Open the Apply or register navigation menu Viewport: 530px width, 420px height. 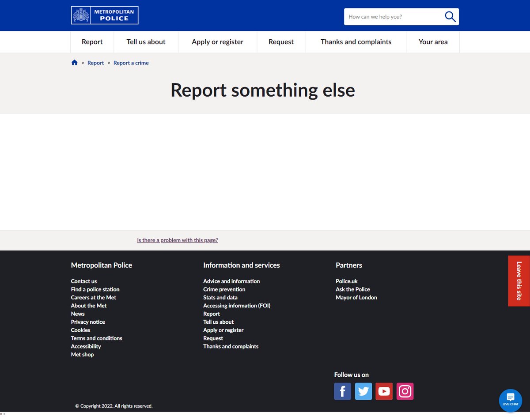218,42
